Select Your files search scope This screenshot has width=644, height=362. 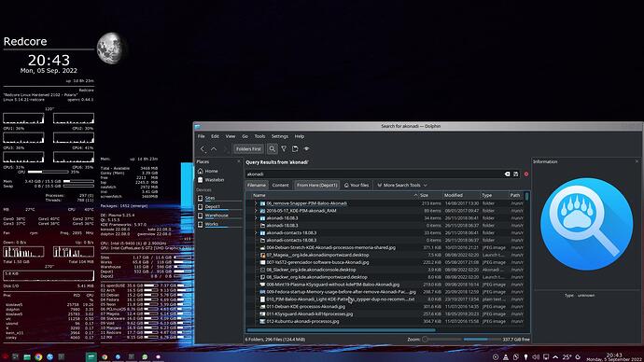coord(357,185)
